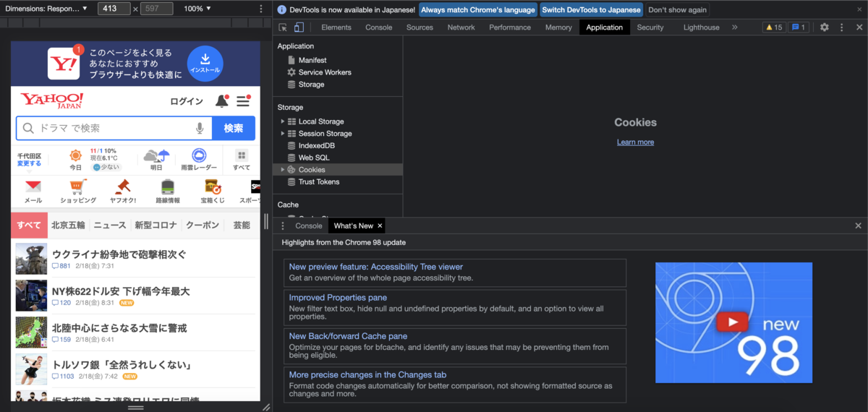Screen dimensions: 868x412
Task: Play the Chrome 98 new features video
Action: 733,322
